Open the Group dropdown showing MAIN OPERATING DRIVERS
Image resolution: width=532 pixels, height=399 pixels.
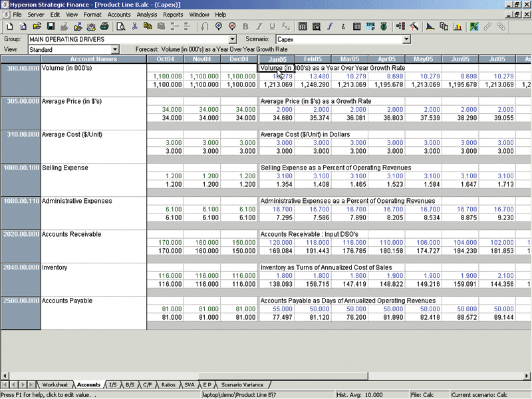pos(231,40)
